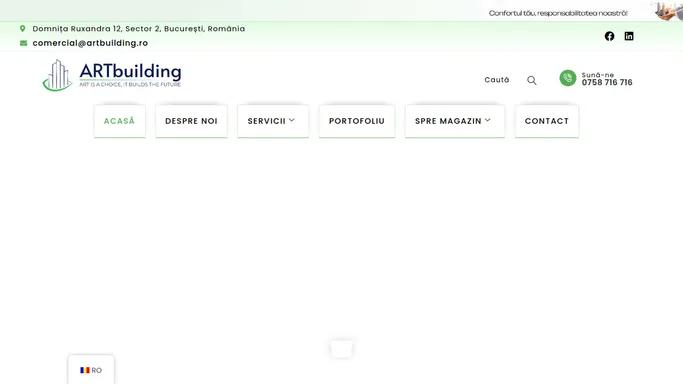
Task: Click the location pin icon
Action: 23,28
